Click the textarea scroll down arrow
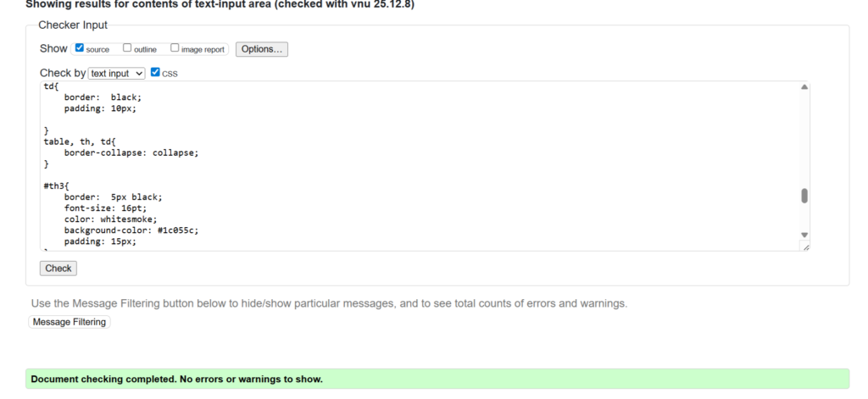 coord(804,235)
